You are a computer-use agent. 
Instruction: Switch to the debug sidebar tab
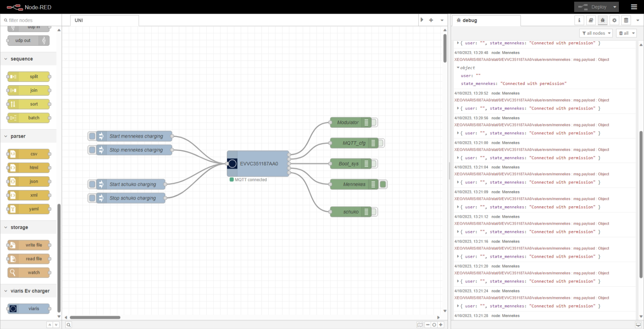pyautogui.click(x=486, y=20)
